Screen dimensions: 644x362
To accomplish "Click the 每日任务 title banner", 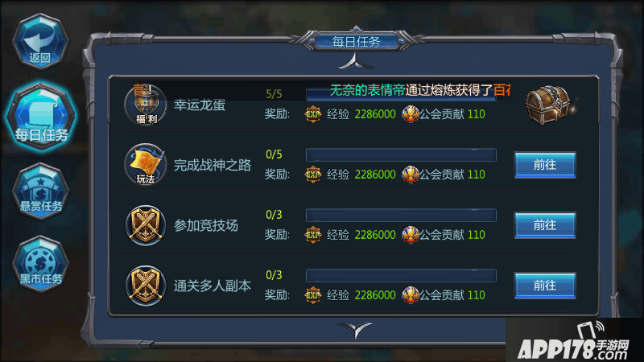I will pos(356,42).
